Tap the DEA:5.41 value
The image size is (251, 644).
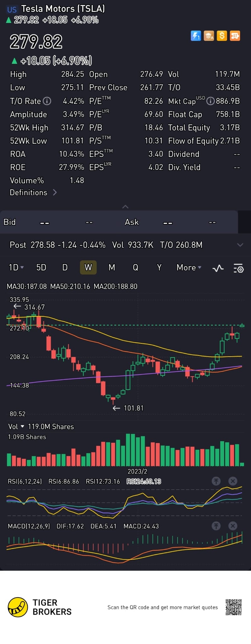point(103,526)
